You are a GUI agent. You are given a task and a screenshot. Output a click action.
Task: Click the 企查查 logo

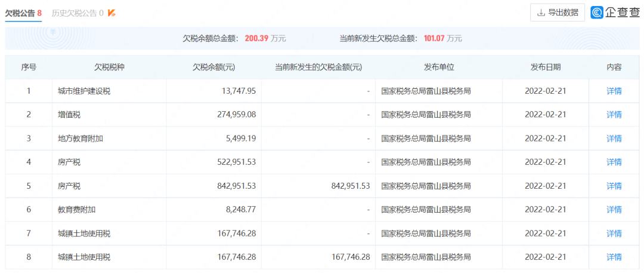pyautogui.click(x=615, y=13)
